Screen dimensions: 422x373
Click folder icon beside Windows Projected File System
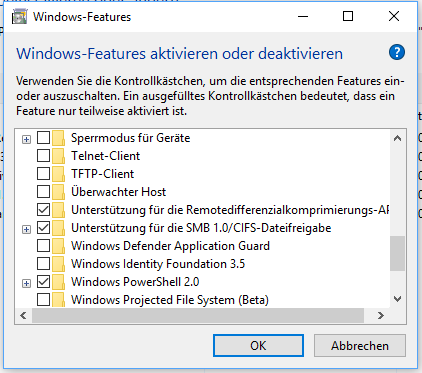pyautogui.click(x=58, y=300)
